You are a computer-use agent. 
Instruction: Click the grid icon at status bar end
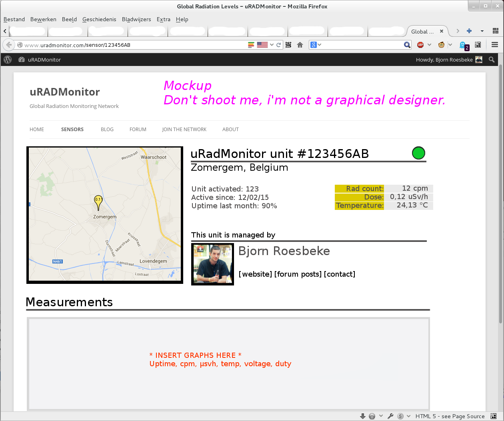[494, 416]
